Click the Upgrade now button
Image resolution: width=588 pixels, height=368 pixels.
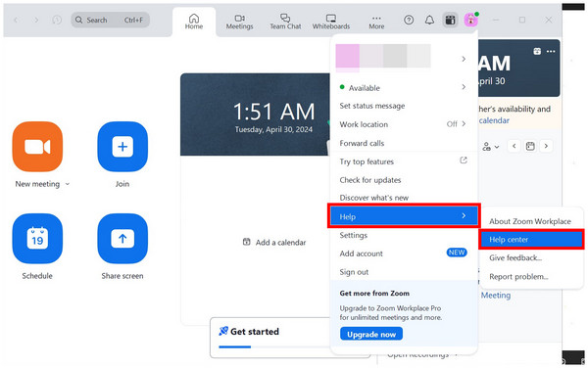click(x=371, y=334)
